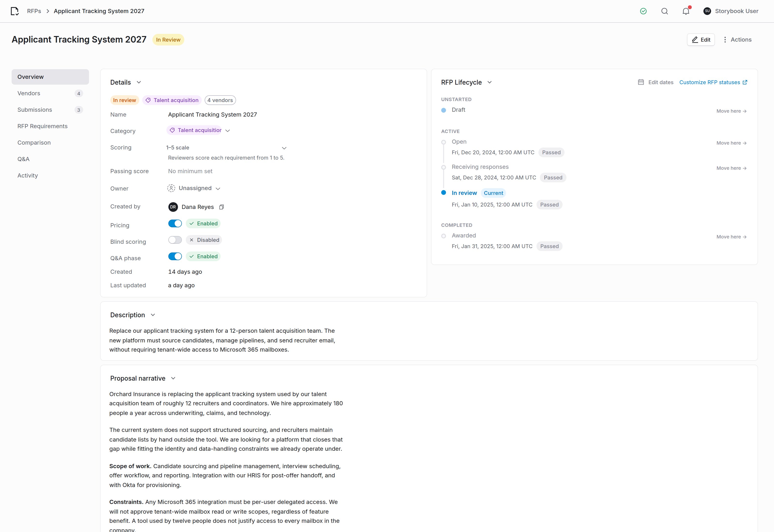Open the Vendors sidebar item
This screenshot has width=774, height=532.
(x=50, y=93)
